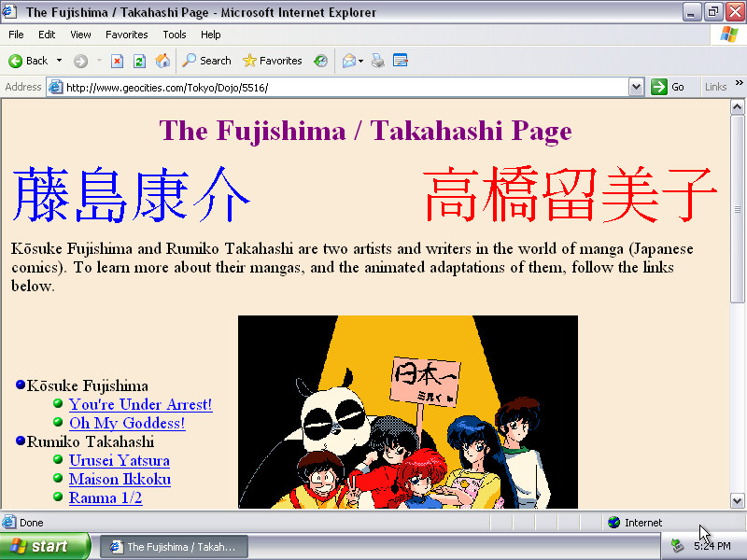Click the Kōsuke Fujishima list heading
This screenshot has width=747, height=560.
click(x=87, y=386)
